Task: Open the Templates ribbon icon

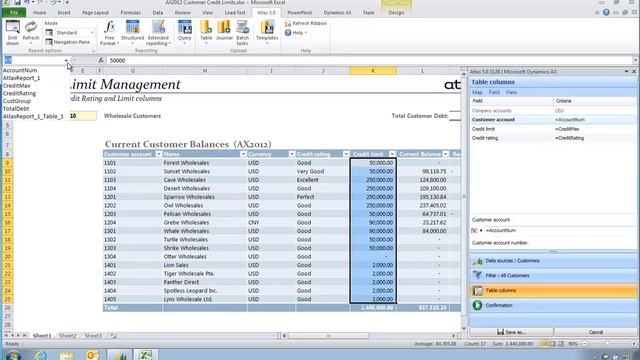Action: pos(267,32)
